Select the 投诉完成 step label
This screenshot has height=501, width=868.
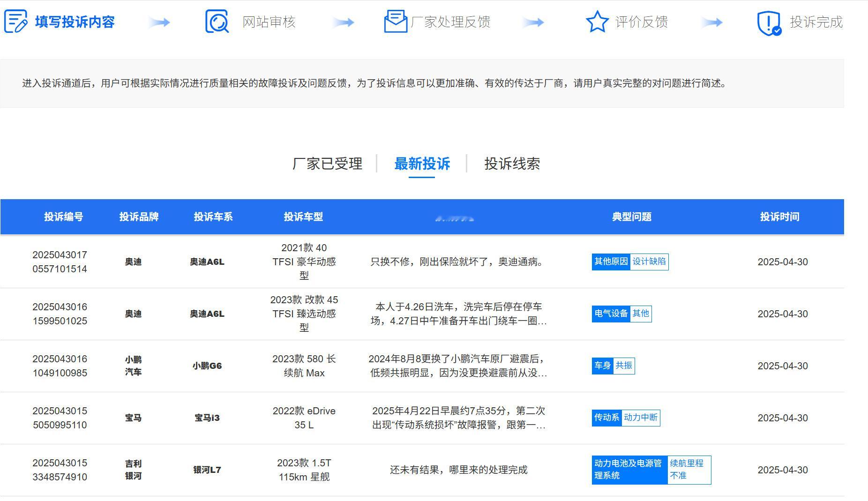click(x=816, y=22)
